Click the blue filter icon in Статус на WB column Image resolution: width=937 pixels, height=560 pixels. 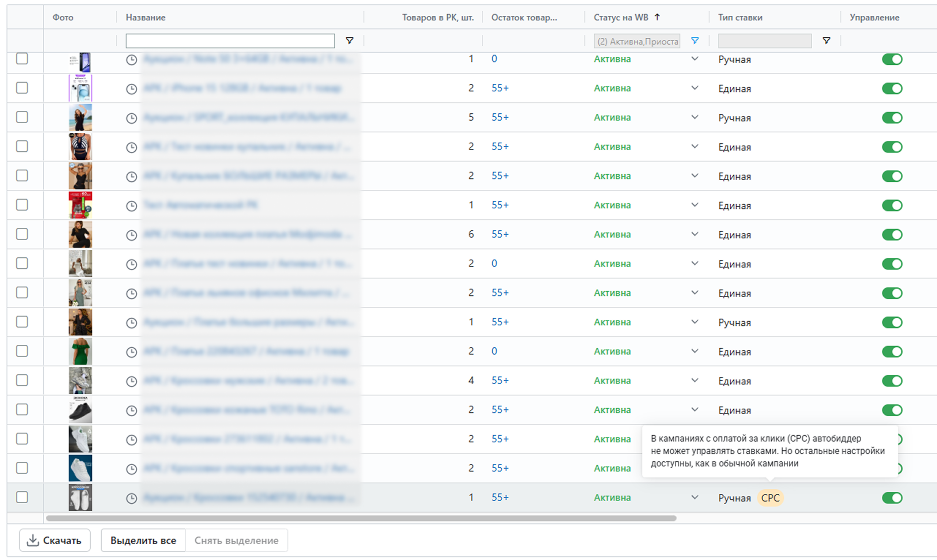694,40
